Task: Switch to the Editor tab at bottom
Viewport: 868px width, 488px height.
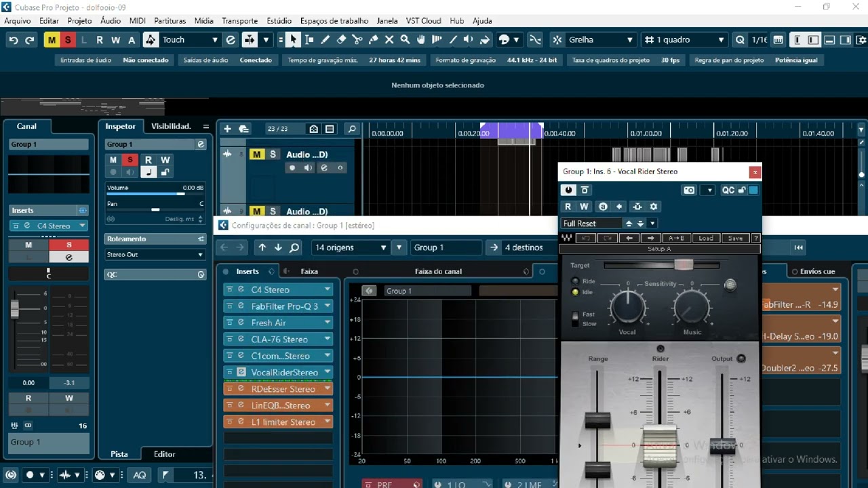Action: [164, 454]
